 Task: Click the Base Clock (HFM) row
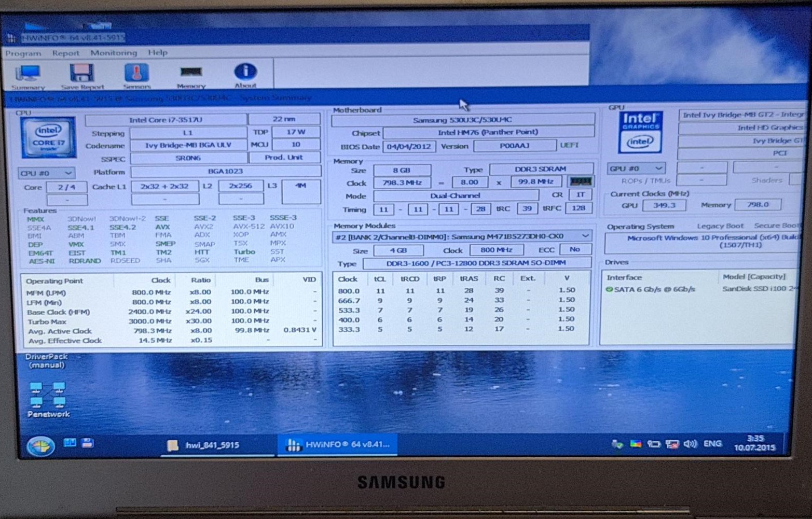click(171, 312)
